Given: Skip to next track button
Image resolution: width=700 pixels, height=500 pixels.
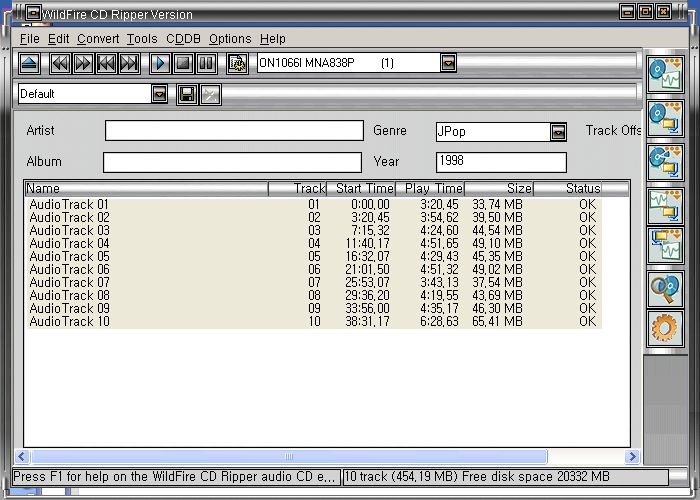Looking at the screenshot, I should coord(129,63).
